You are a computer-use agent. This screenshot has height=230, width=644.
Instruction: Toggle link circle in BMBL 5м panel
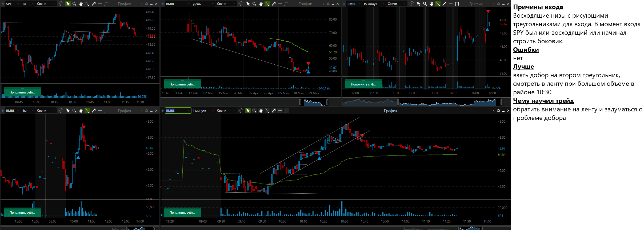coord(3,111)
